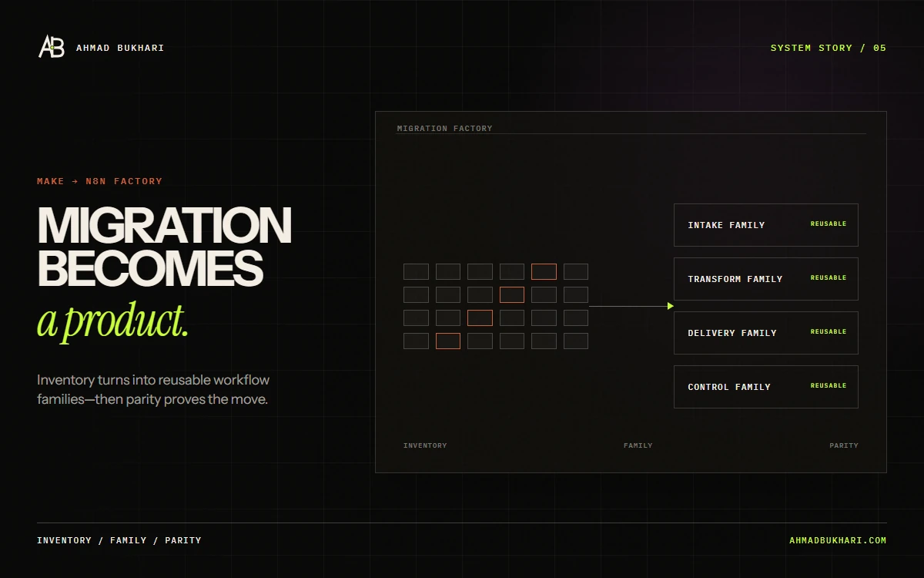Open the Transform Family card

coord(766,279)
